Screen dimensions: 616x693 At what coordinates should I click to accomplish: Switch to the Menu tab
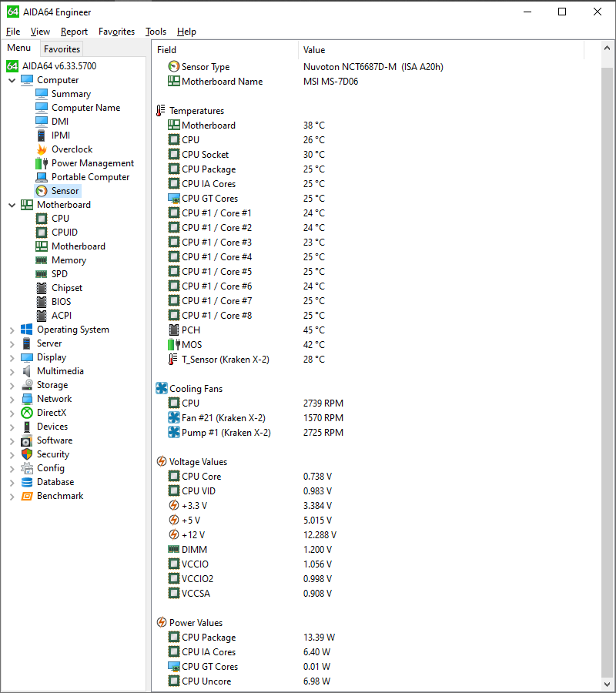click(x=19, y=48)
